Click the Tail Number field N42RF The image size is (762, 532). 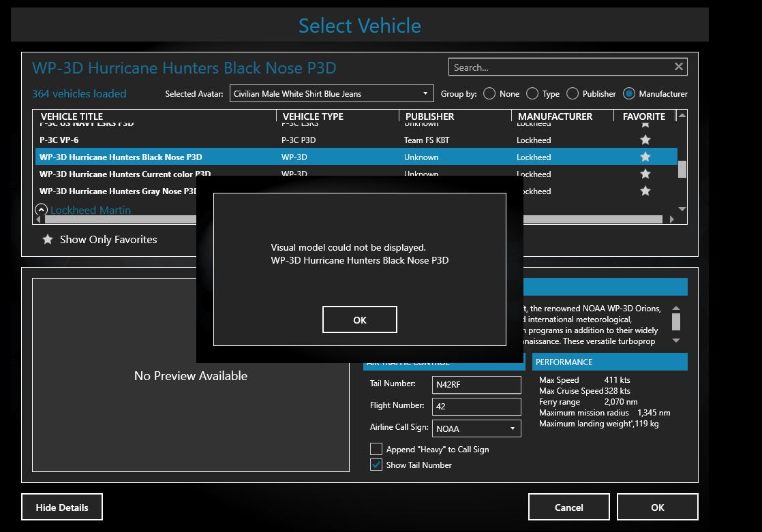pyautogui.click(x=476, y=385)
